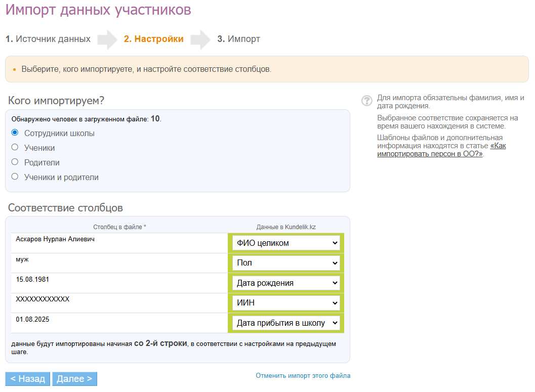Select the Сотрудники школы radio button

(x=15, y=133)
